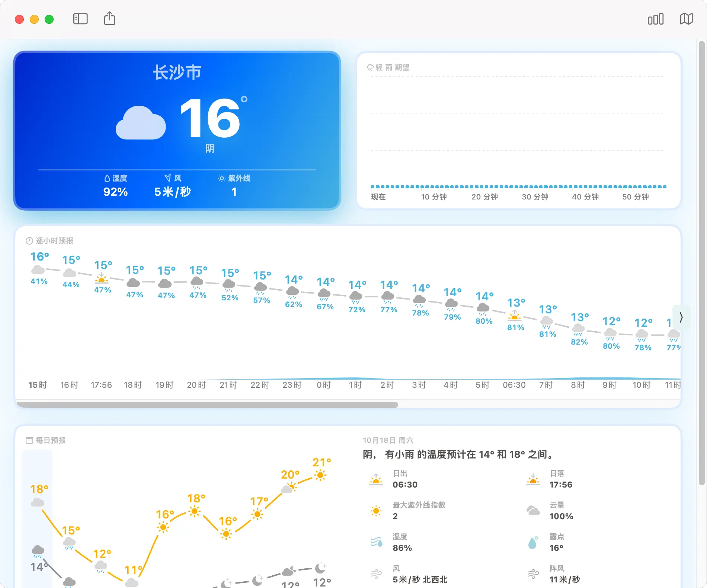Toggle the sidebar panel

click(80, 19)
